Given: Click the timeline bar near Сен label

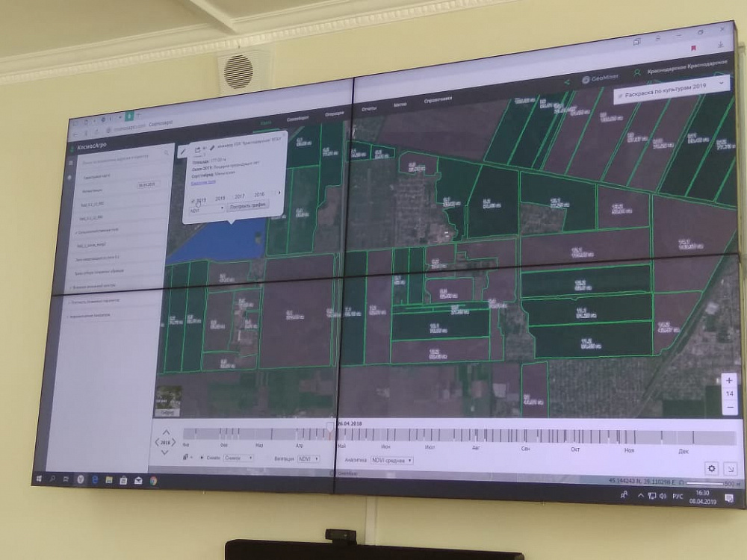Looking at the screenshot, I should [525, 435].
